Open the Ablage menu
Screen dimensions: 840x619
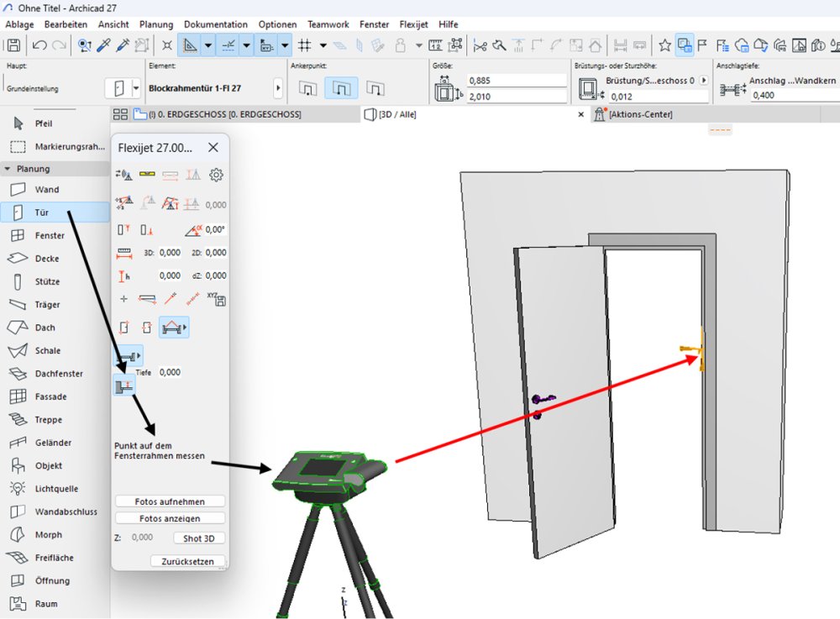[x=20, y=24]
